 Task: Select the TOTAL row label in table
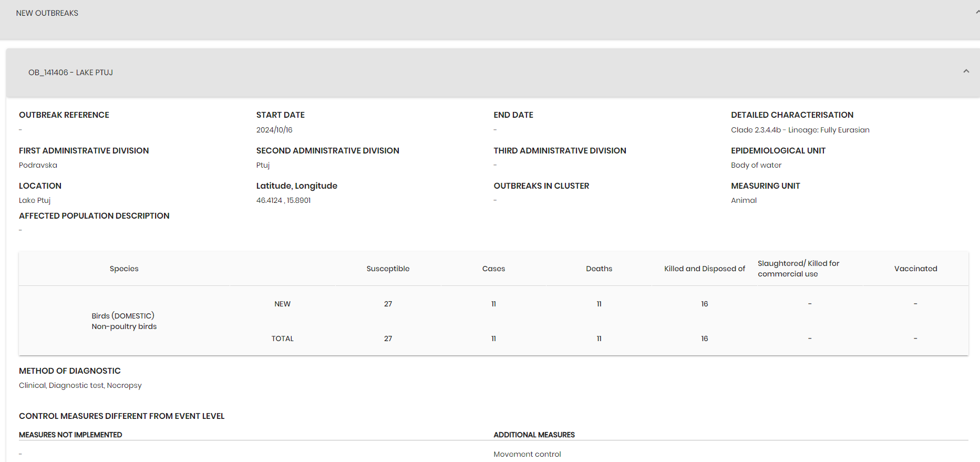coord(282,338)
